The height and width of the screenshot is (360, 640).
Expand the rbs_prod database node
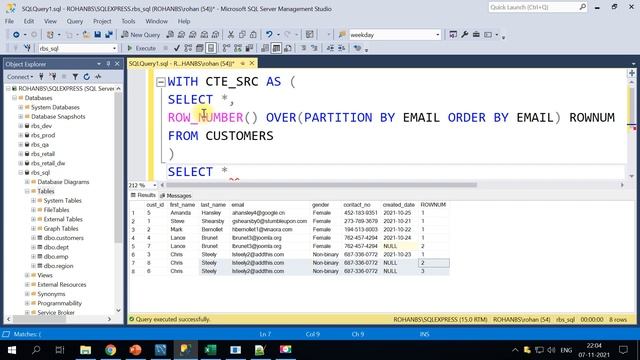coord(20,135)
